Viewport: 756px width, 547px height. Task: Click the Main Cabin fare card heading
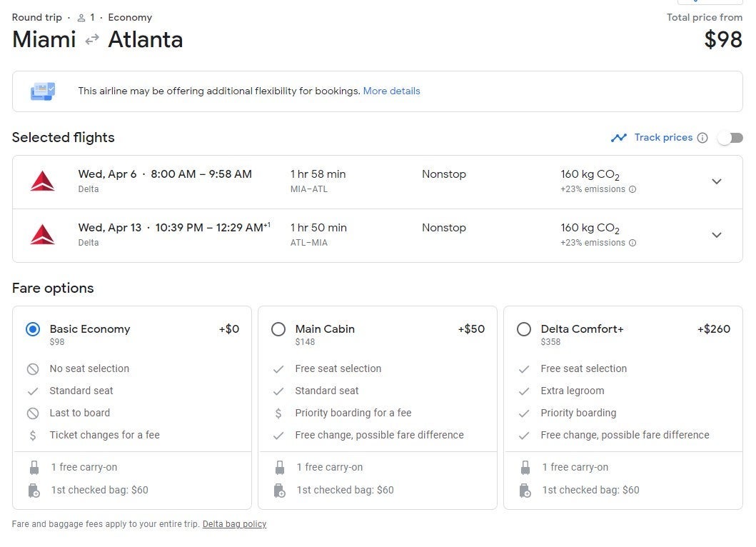325,329
